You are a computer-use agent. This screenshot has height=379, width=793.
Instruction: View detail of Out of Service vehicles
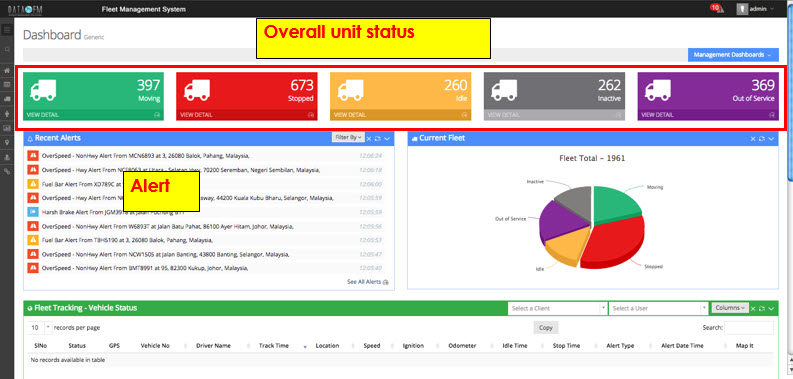657,115
